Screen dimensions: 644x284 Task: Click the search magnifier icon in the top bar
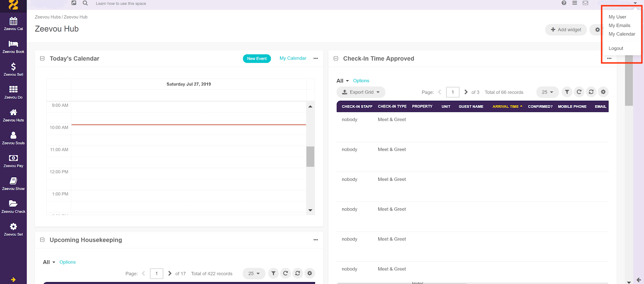[x=85, y=3]
